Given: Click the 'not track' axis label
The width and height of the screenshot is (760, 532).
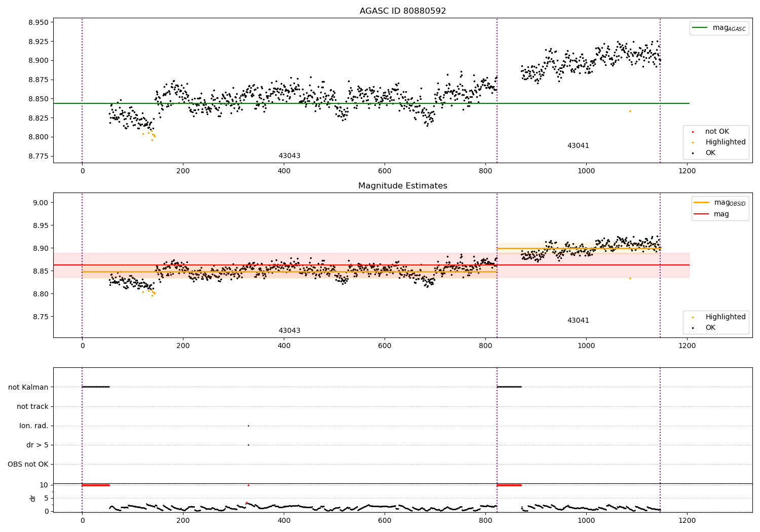Looking at the screenshot, I should (x=32, y=407).
